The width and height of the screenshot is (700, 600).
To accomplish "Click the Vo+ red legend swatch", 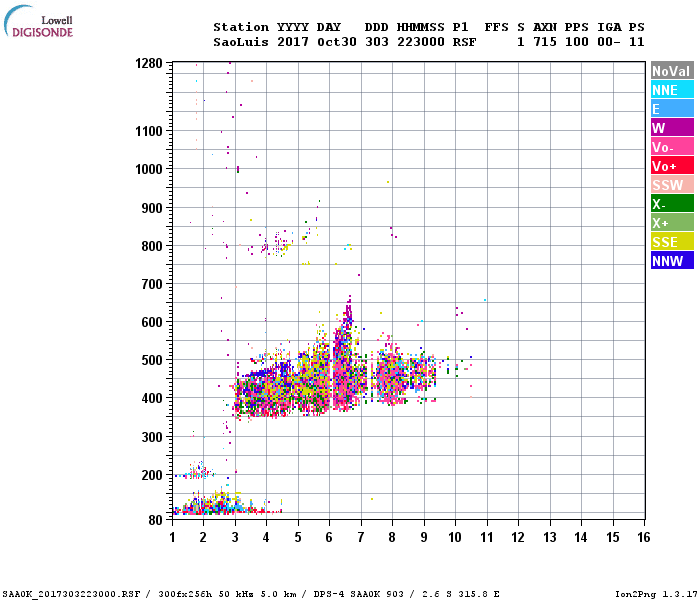I will point(672,166).
